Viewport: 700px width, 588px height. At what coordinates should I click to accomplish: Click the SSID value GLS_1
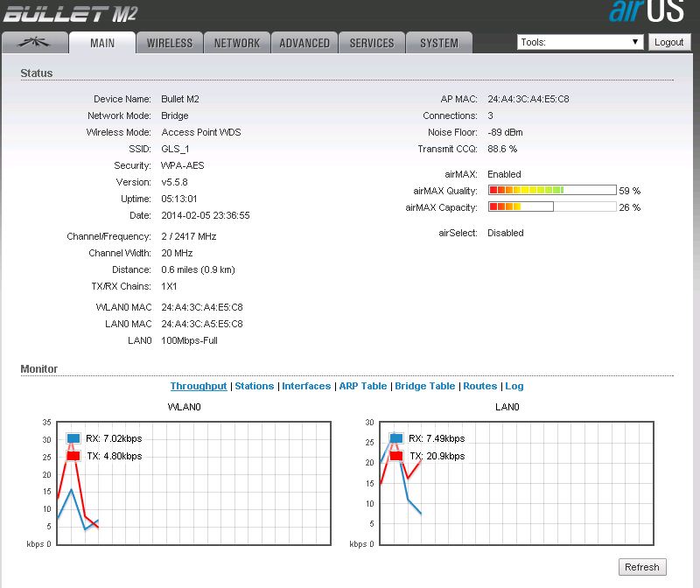click(175, 149)
